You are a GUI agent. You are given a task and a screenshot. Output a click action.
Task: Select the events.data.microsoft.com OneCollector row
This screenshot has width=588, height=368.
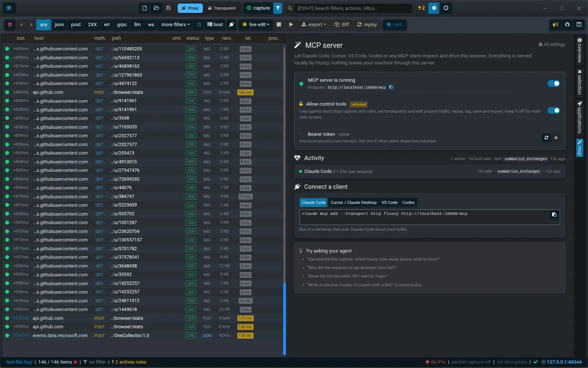coord(143,336)
